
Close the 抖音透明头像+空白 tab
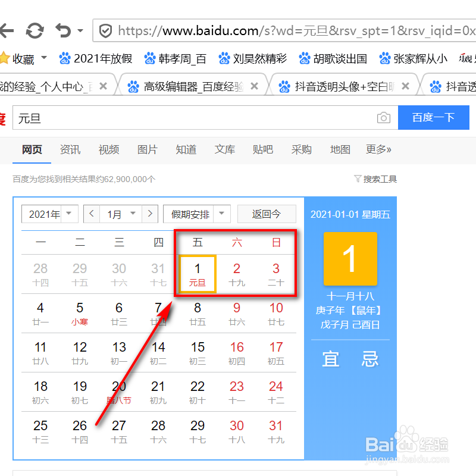click(x=405, y=86)
